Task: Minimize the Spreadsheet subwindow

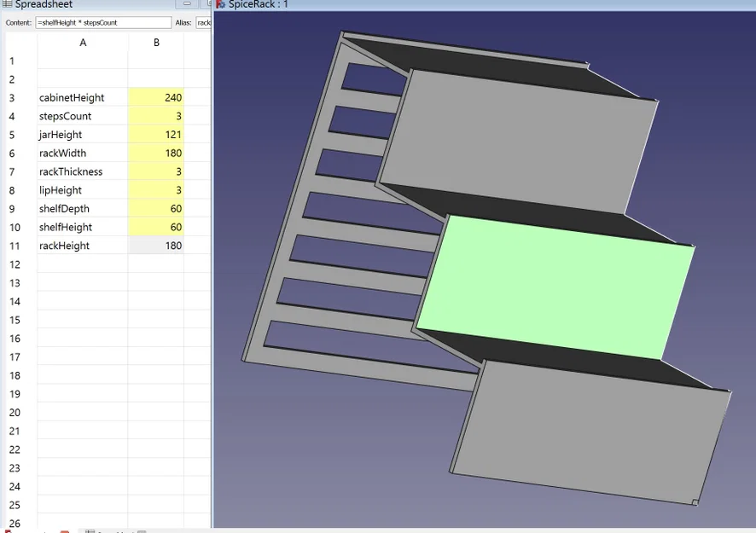Action: point(187,3)
